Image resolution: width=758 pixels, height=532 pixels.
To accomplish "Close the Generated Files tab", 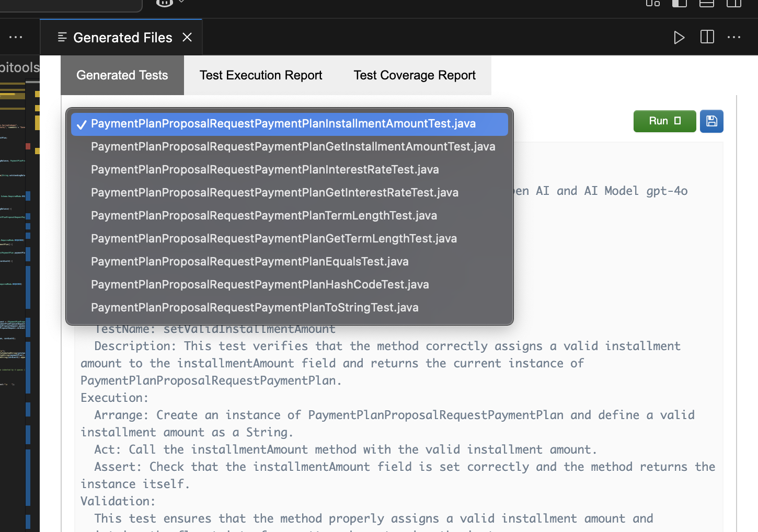I will [187, 37].
